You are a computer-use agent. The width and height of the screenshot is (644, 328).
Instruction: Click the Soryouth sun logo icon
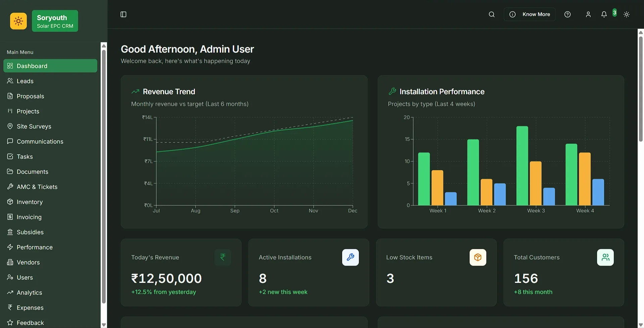18,21
